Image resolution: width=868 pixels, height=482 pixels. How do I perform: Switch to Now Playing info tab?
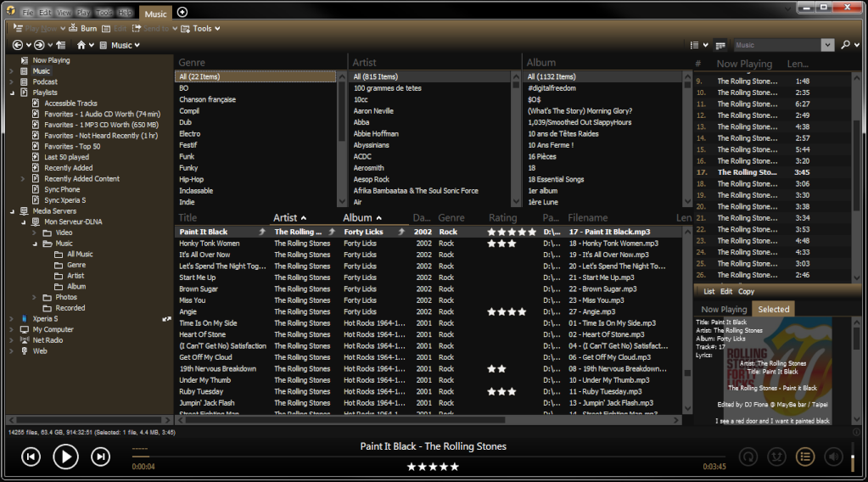pos(724,310)
